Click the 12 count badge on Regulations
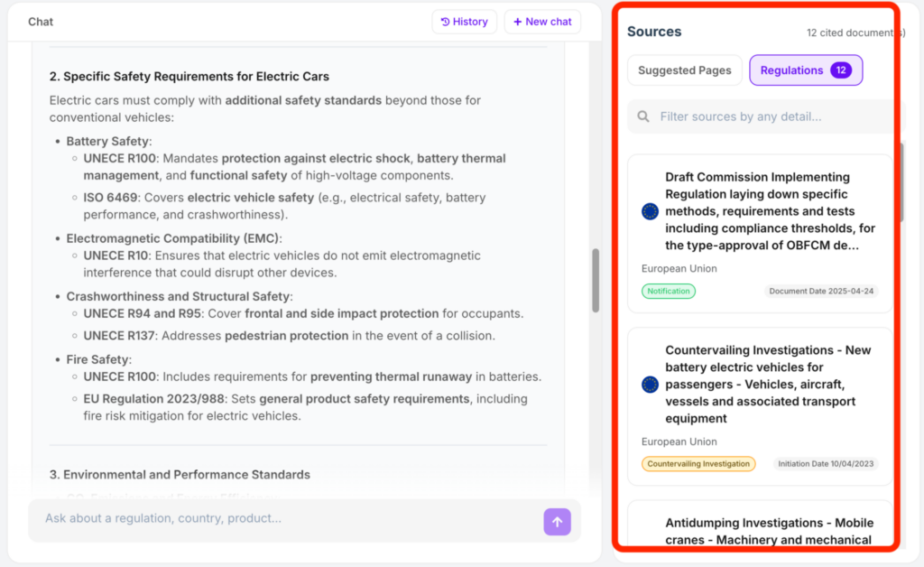This screenshot has height=567, width=924. pyautogui.click(x=841, y=70)
